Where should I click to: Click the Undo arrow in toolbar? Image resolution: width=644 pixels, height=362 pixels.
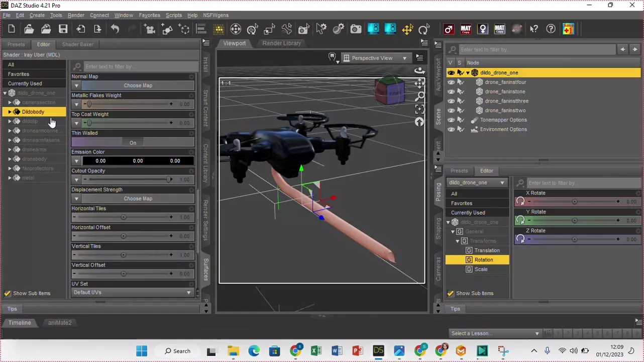(x=115, y=29)
